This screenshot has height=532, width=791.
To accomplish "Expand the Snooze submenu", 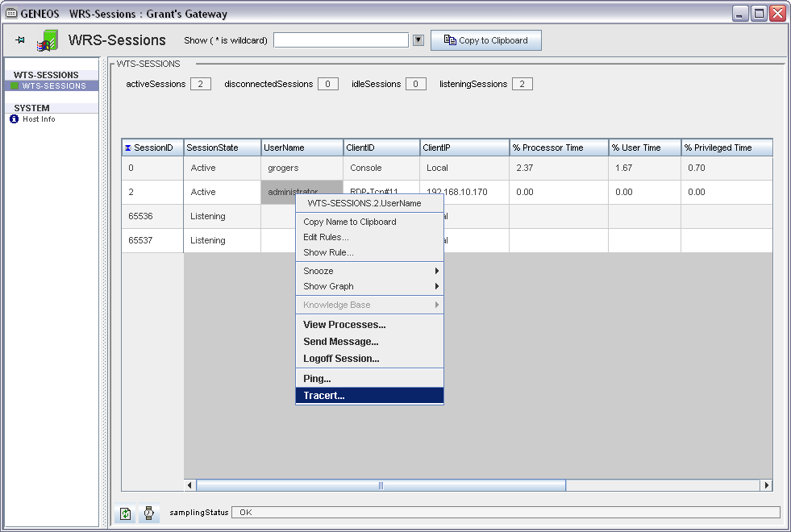I will pos(437,271).
